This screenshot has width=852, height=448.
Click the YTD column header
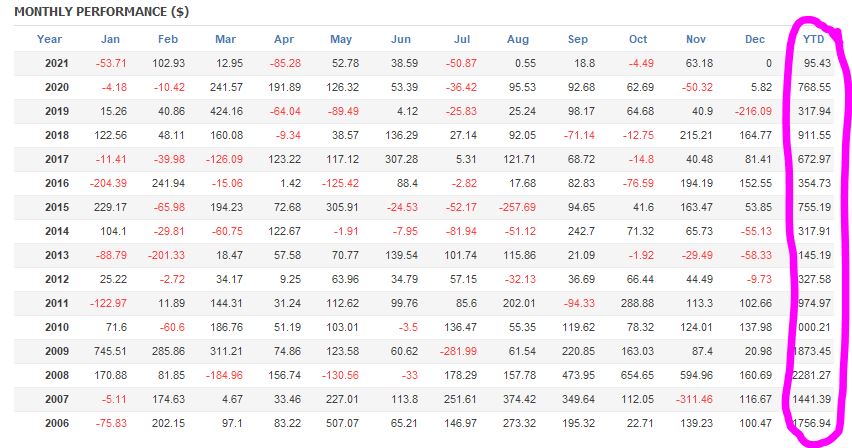click(815, 39)
